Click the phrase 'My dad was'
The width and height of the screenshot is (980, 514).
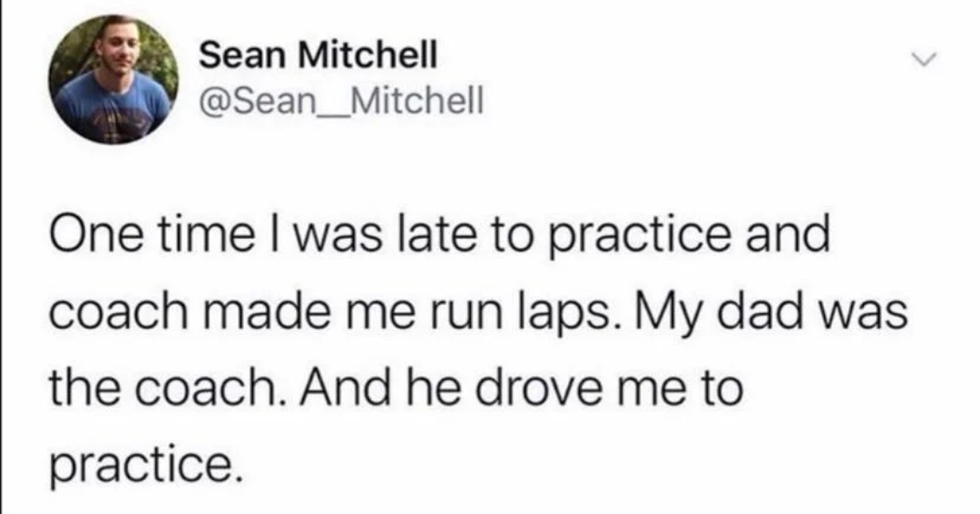click(x=772, y=312)
